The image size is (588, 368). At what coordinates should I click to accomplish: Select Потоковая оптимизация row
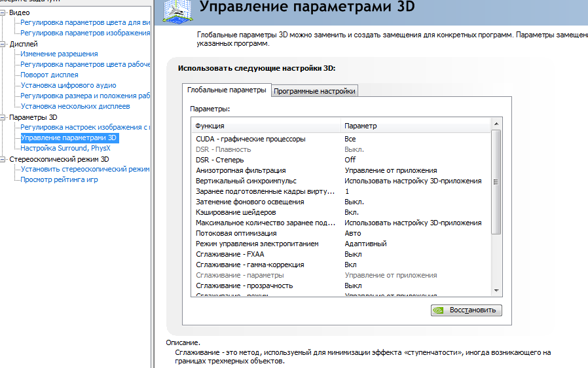(341, 234)
